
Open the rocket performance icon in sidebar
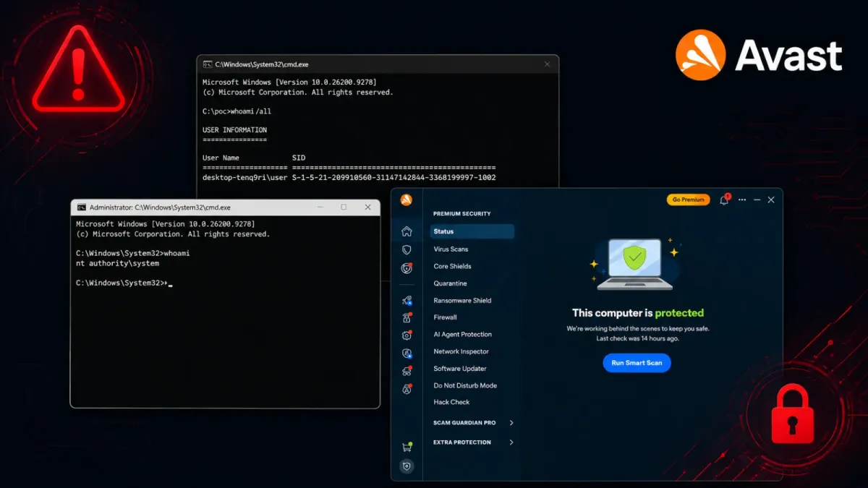[x=407, y=301]
